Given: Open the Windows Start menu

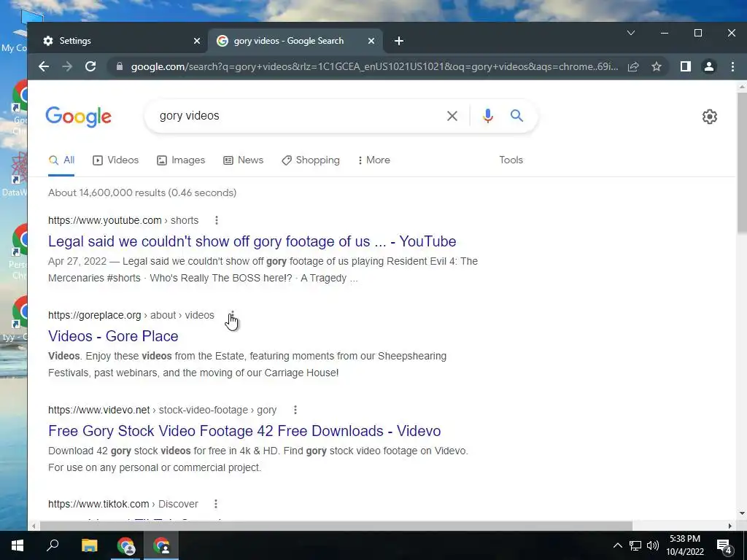Looking at the screenshot, I should pyautogui.click(x=18, y=545).
